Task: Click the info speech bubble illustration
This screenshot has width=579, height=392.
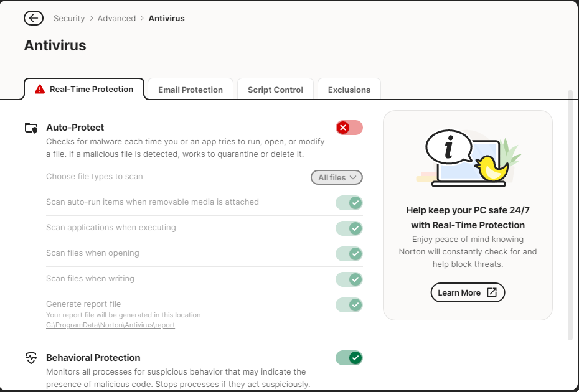Action: pos(448,148)
